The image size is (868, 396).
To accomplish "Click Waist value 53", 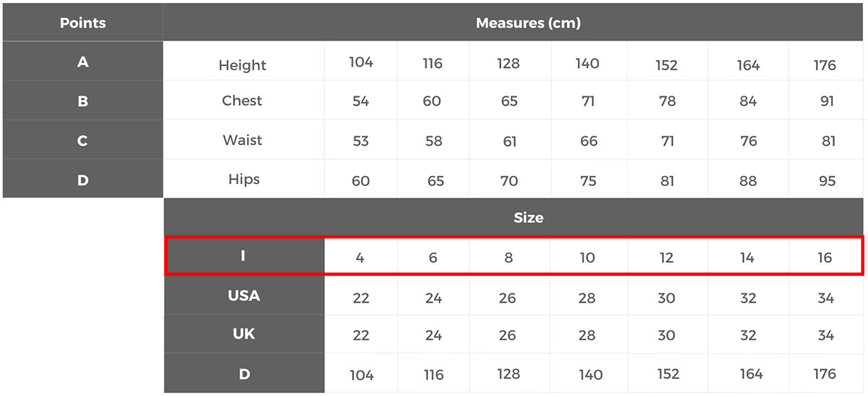I will click(361, 140).
